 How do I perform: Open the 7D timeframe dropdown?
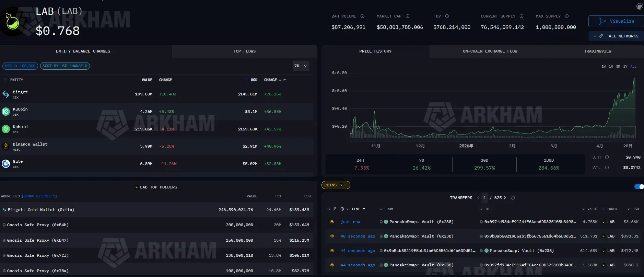(x=301, y=66)
